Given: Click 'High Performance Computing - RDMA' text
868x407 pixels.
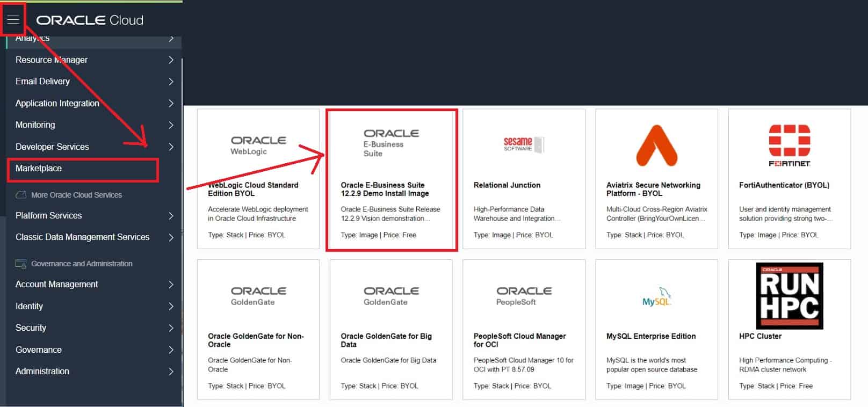Looking at the screenshot, I should pyautogui.click(x=785, y=365).
